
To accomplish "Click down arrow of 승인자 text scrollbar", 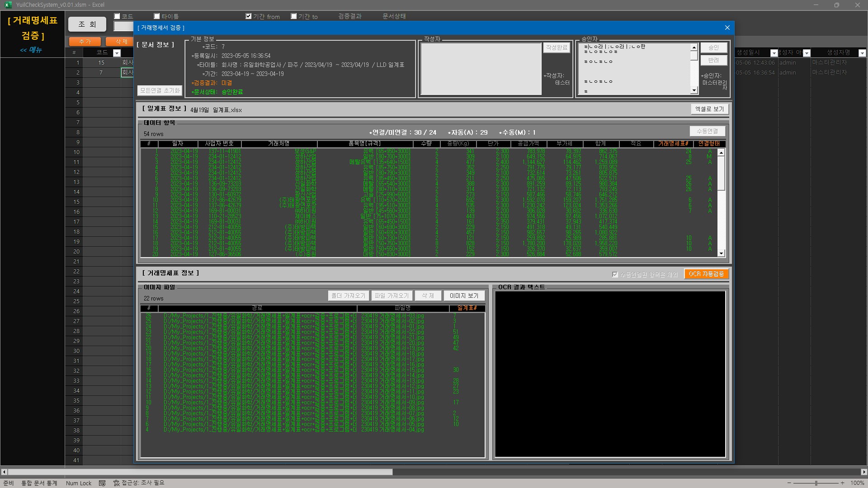I will [x=694, y=91].
